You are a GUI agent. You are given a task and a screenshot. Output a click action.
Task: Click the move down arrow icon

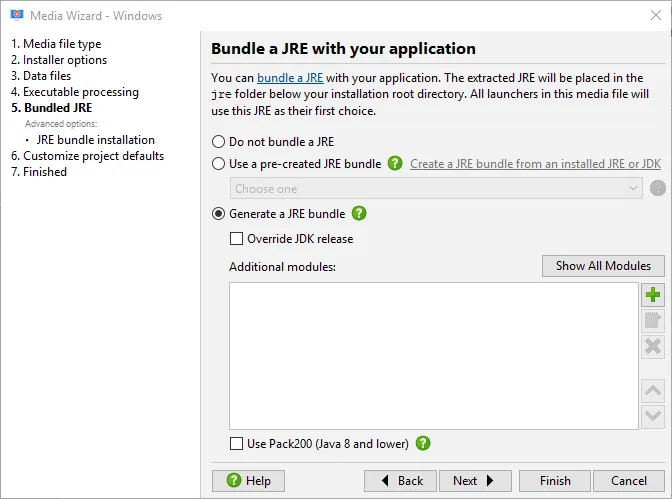pyautogui.click(x=653, y=416)
